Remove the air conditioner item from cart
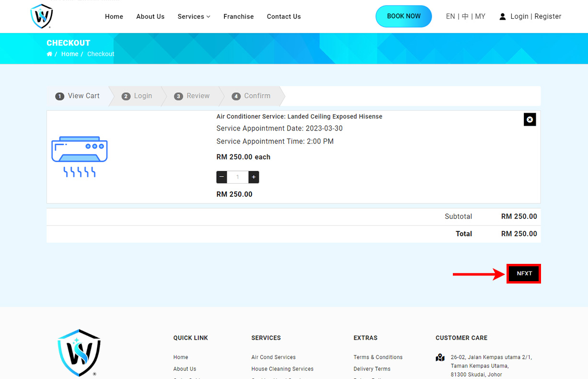The image size is (588, 379). pyautogui.click(x=530, y=119)
